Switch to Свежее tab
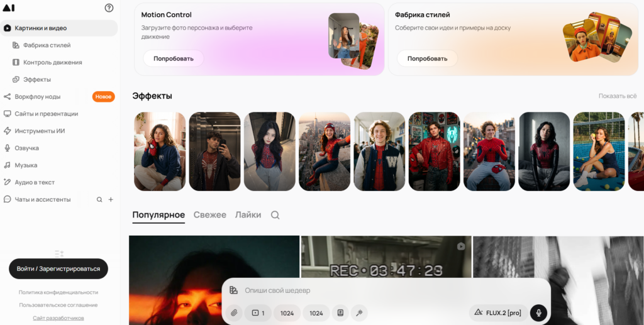 pyautogui.click(x=210, y=215)
